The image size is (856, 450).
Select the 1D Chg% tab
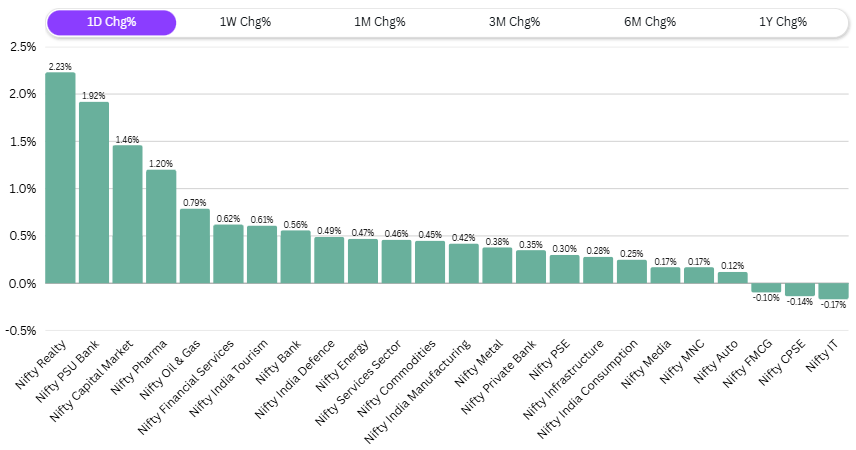(111, 22)
